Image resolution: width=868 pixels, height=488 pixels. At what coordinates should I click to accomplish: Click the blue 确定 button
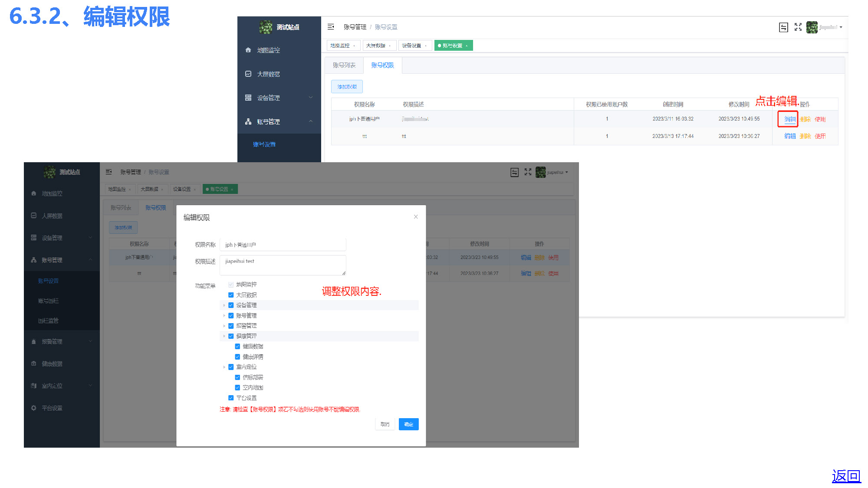[408, 424]
